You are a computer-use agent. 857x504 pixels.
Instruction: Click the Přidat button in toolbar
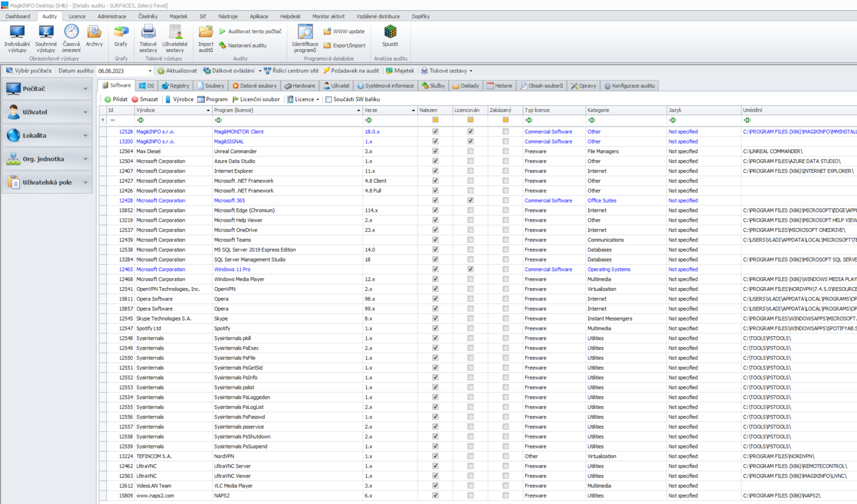(x=116, y=100)
